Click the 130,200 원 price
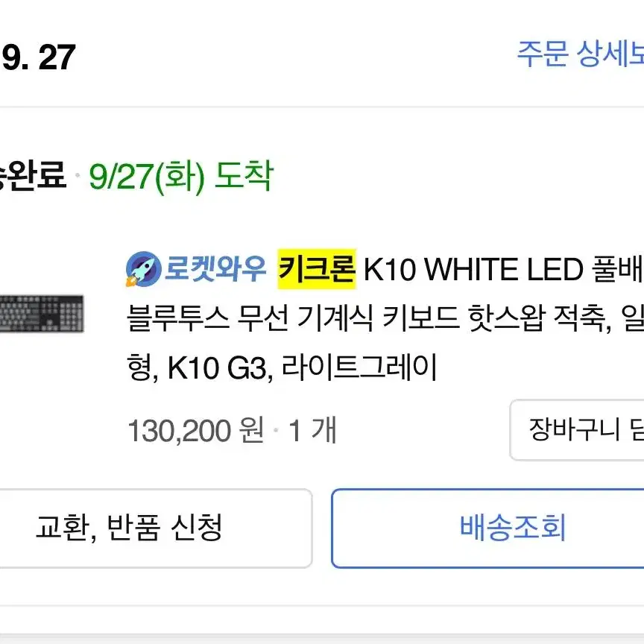The image size is (644, 644). pos(196,431)
